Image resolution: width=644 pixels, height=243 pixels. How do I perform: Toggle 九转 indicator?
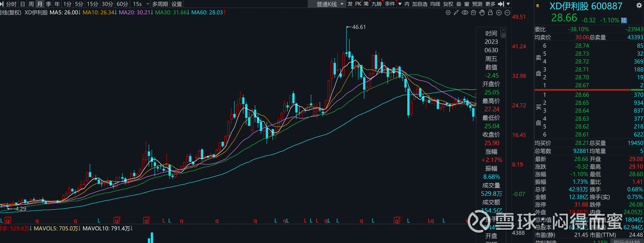click(377, 4)
